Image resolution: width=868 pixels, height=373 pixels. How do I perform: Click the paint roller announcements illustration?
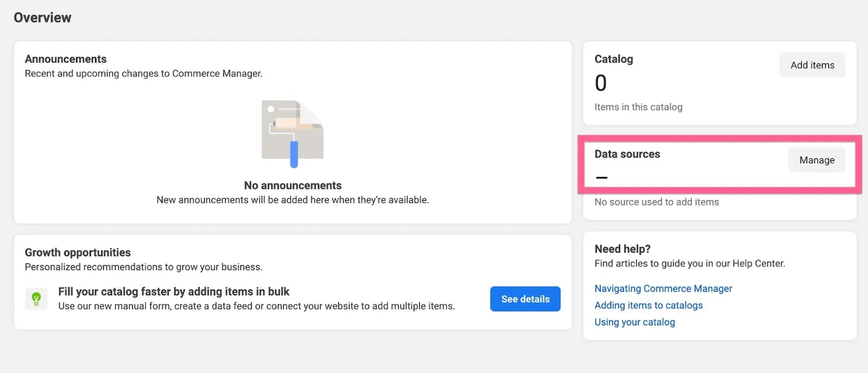tap(293, 134)
